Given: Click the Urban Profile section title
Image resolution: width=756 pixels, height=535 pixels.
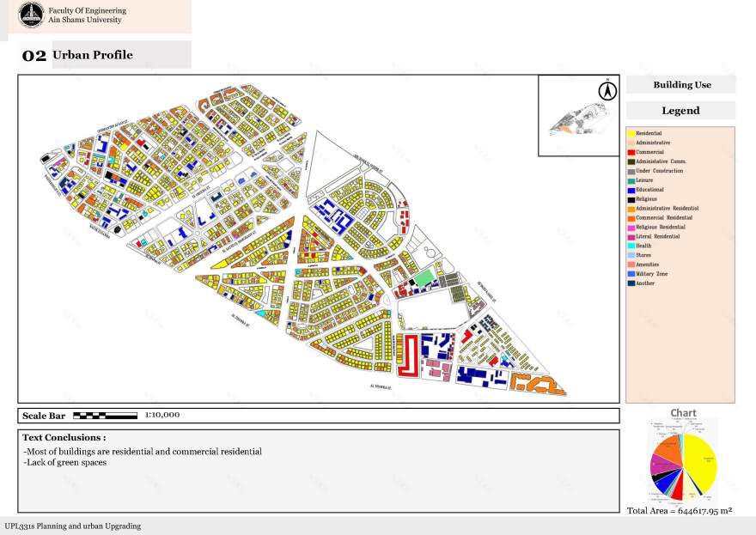Looking at the screenshot, I should pyautogui.click(x=93, y=55).
